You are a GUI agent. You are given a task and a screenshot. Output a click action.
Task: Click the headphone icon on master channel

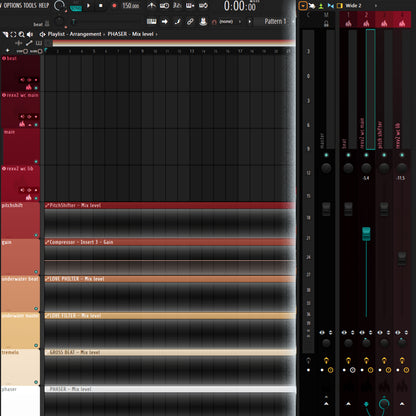326,24
